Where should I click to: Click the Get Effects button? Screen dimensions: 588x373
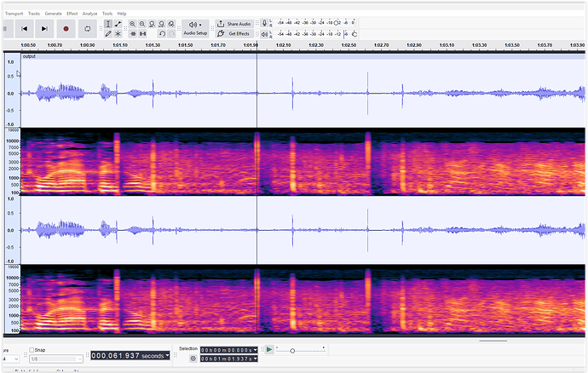click(x=233, y=34)
